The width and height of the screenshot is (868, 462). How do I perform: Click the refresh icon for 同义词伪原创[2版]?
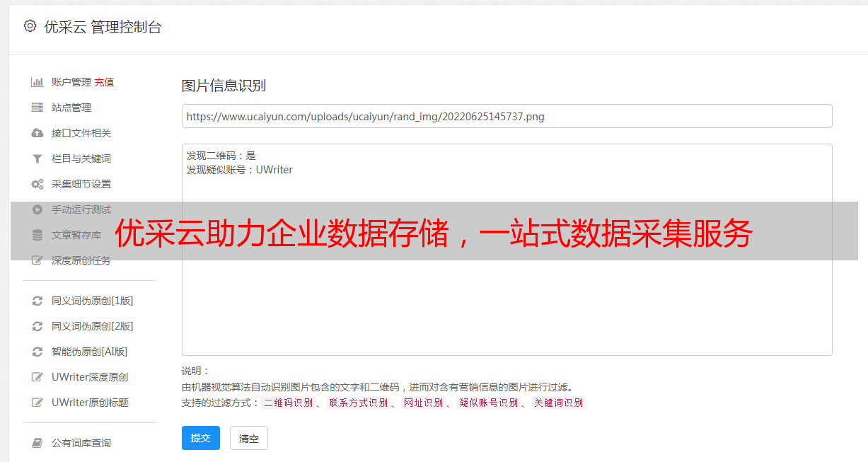click(x=37, y=326)
